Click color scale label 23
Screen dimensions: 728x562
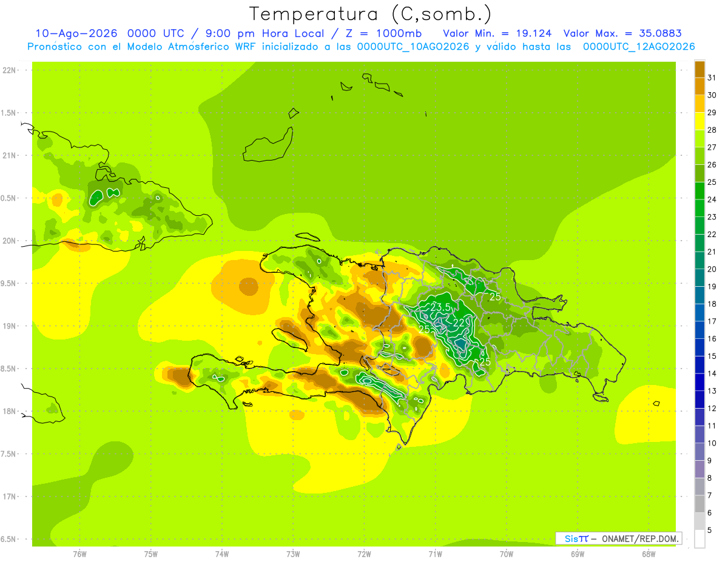pos(712,217)
